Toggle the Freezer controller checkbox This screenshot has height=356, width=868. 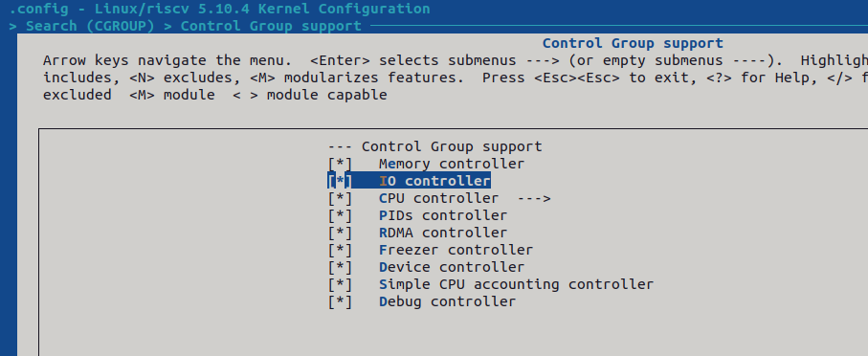(x=340, y=250)
